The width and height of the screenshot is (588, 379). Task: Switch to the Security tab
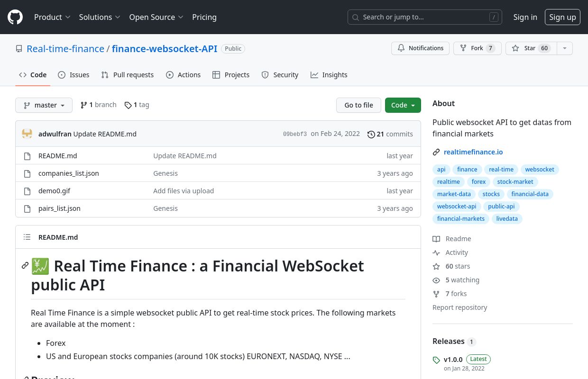[280, 75]
